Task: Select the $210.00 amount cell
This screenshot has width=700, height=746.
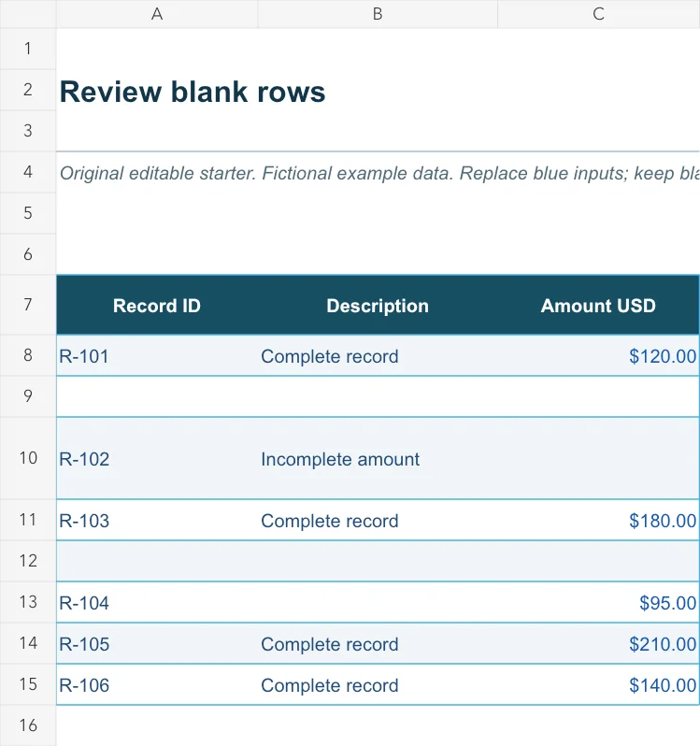Action: (599, 644)
